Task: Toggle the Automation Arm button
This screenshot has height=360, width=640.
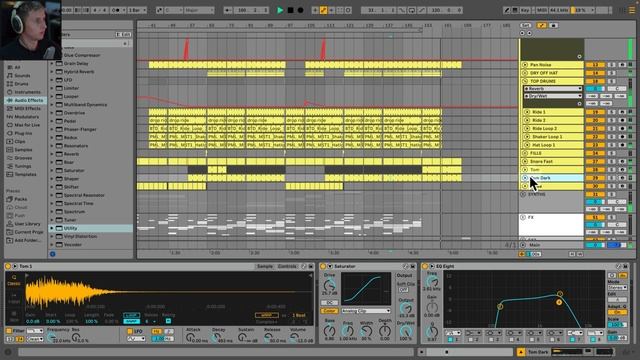Action: point(323,10)
